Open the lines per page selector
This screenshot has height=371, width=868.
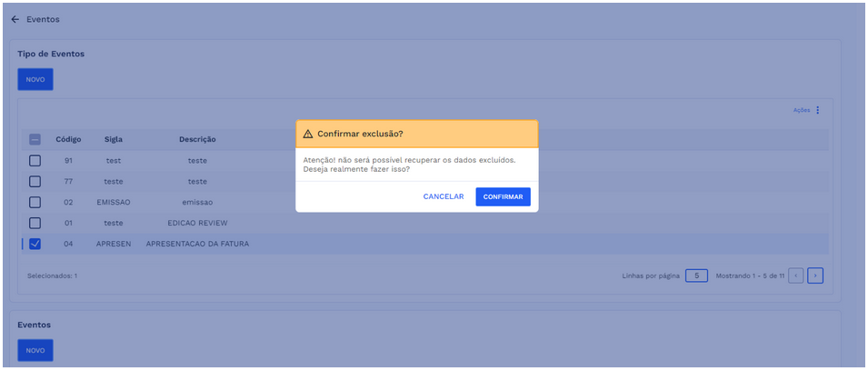(x=696, y=276)
